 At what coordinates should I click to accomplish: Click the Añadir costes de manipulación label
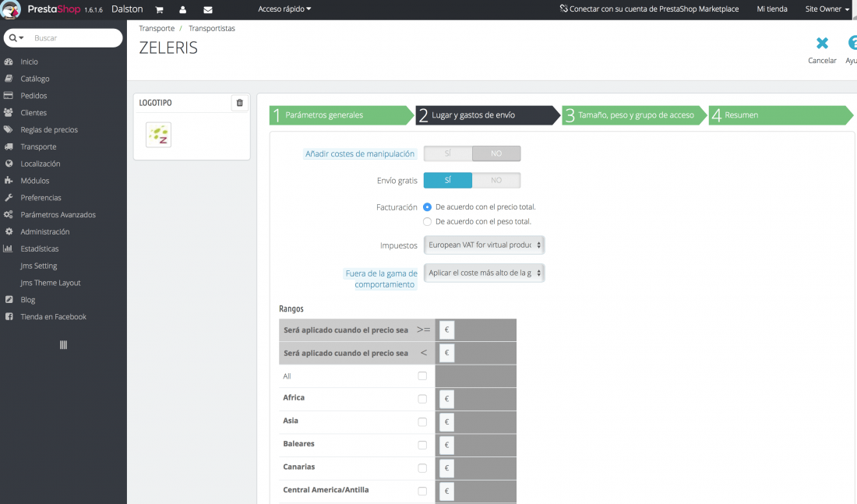pos(360,154)
